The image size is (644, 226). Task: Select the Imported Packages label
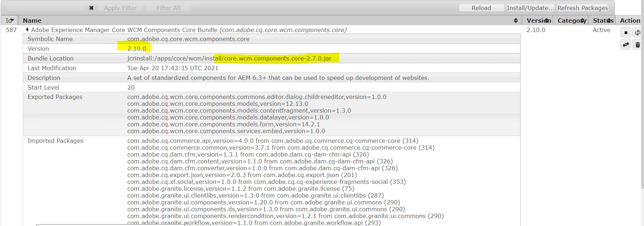click(x=55, y=141)
